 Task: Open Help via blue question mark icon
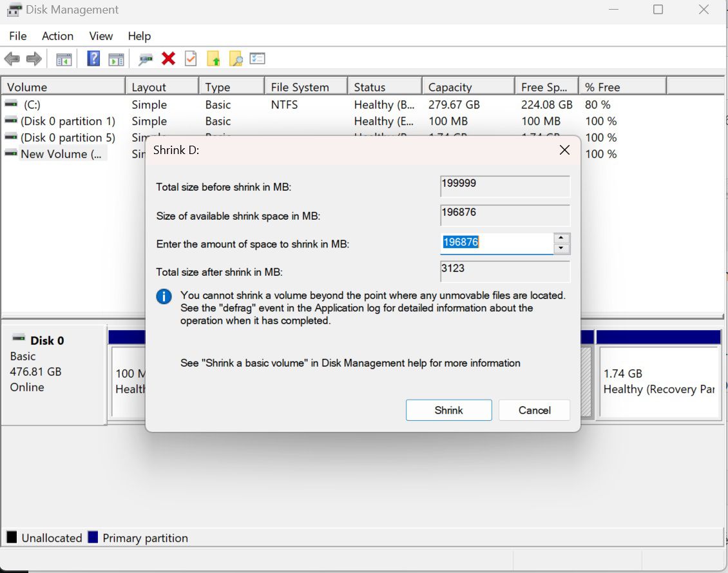coord(93,59)
